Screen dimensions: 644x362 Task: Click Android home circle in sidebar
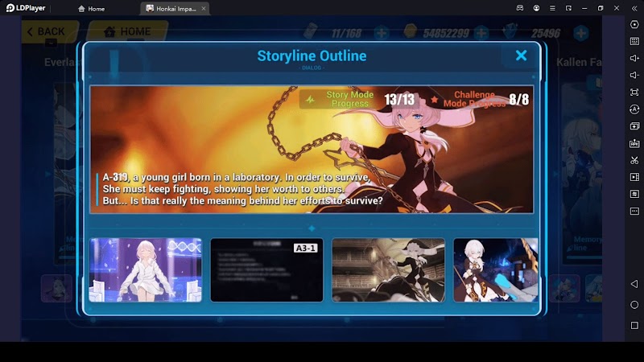point(634,305)
